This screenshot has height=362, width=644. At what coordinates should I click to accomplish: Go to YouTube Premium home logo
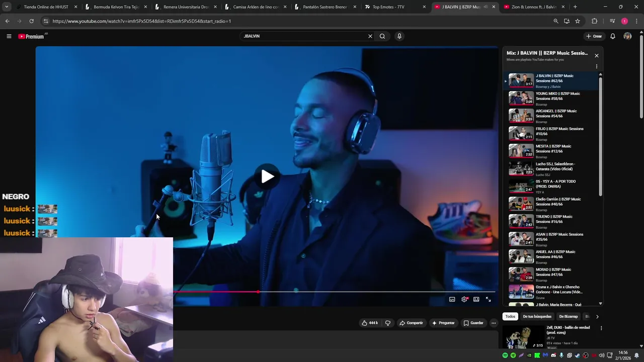[32, 36]
